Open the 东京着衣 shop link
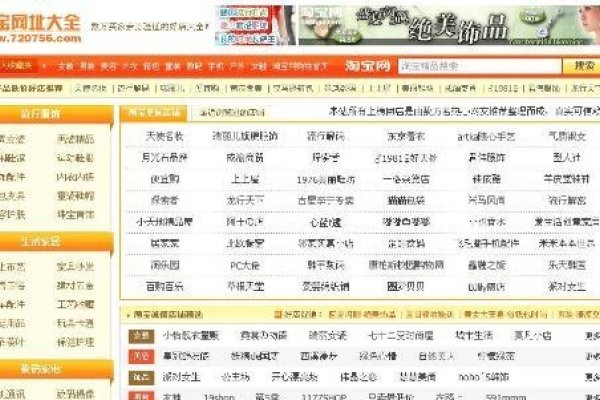This screenshot has width=600, height=400. [x=406, y=136]
